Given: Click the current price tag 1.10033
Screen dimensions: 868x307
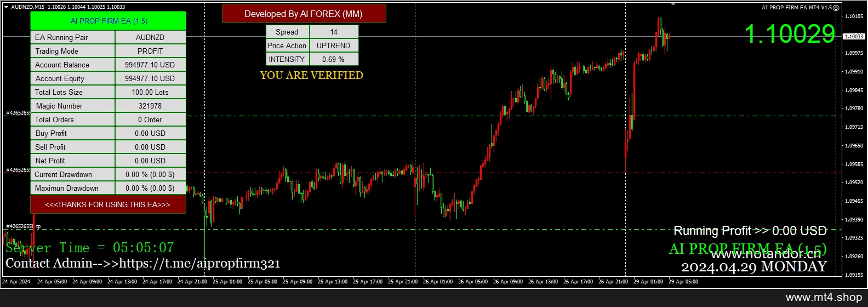Looking at the screenshot, I should (854, 36).
